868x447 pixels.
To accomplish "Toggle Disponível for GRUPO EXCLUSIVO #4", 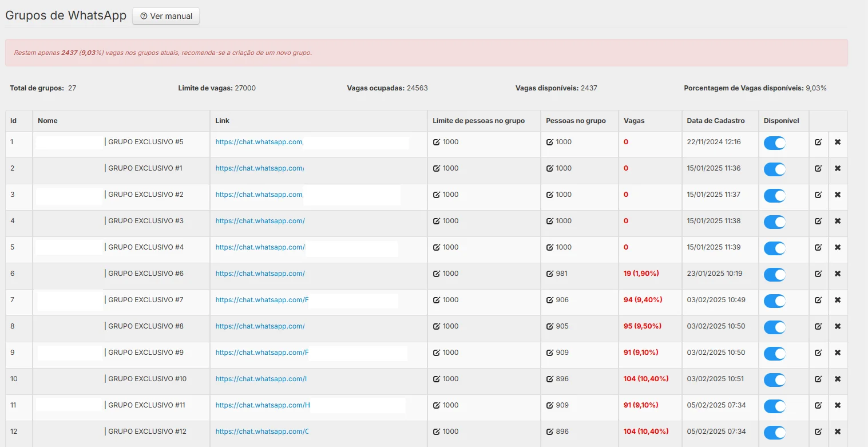I will click(x=775, y=248).
